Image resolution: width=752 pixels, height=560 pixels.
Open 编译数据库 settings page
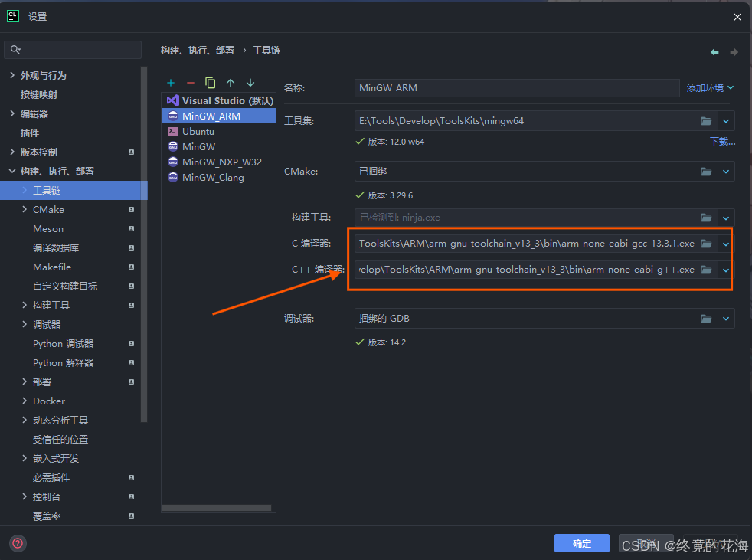coord(56,248)
